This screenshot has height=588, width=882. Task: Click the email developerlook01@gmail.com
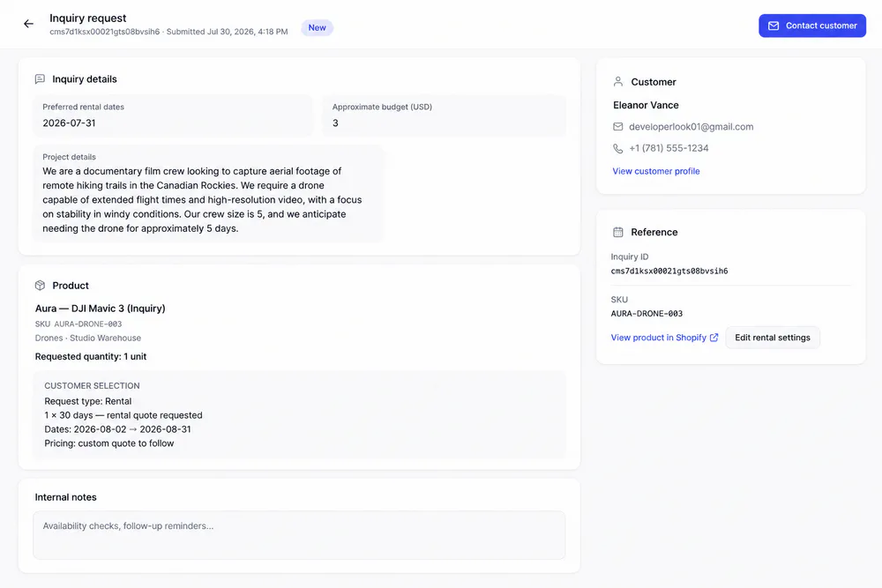click(x=691, y=127)
